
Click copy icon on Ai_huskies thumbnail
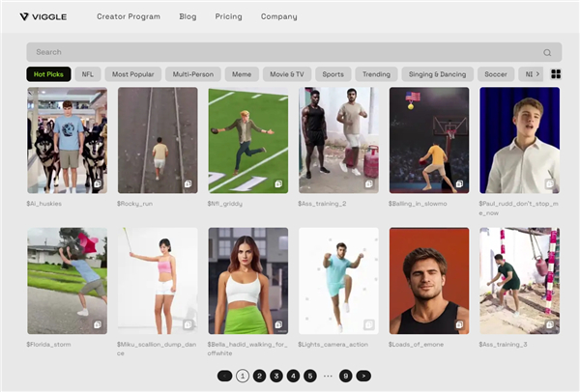click(x=98, y=183)
